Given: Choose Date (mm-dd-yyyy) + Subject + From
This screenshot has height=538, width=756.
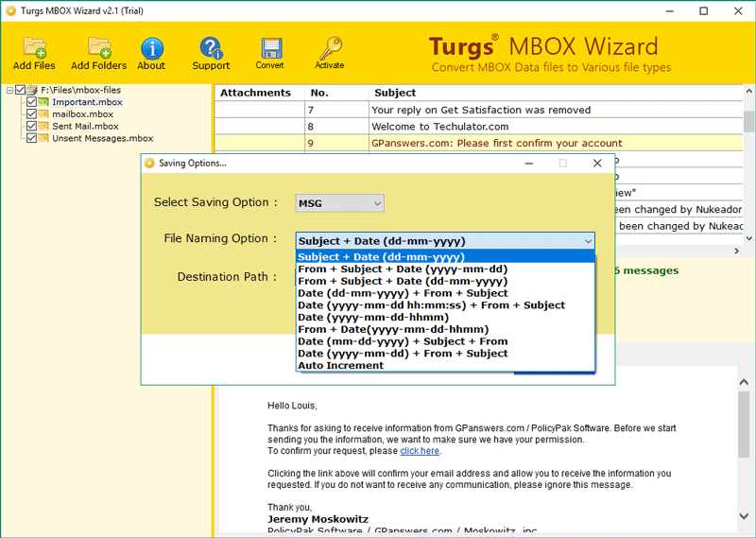Looking at the screenshot, I should 445,341.
